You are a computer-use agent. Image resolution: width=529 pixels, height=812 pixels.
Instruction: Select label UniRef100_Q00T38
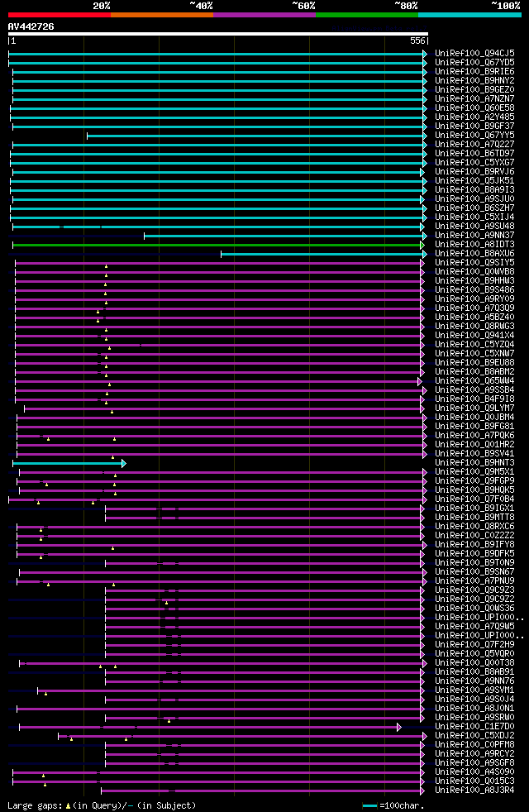click(x=474, y=663)
